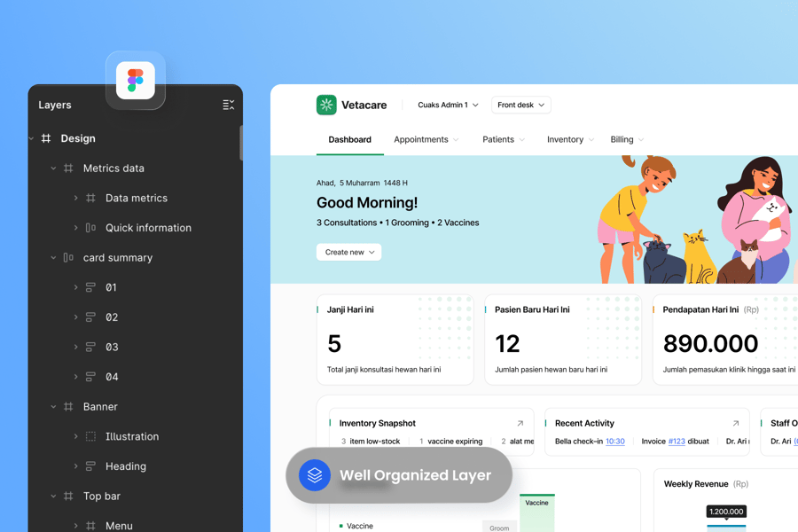Collapse the Metrics data layer group
The height and width of the screenshot is (532, 798).
pyautogui.click(x=53, y=168)
